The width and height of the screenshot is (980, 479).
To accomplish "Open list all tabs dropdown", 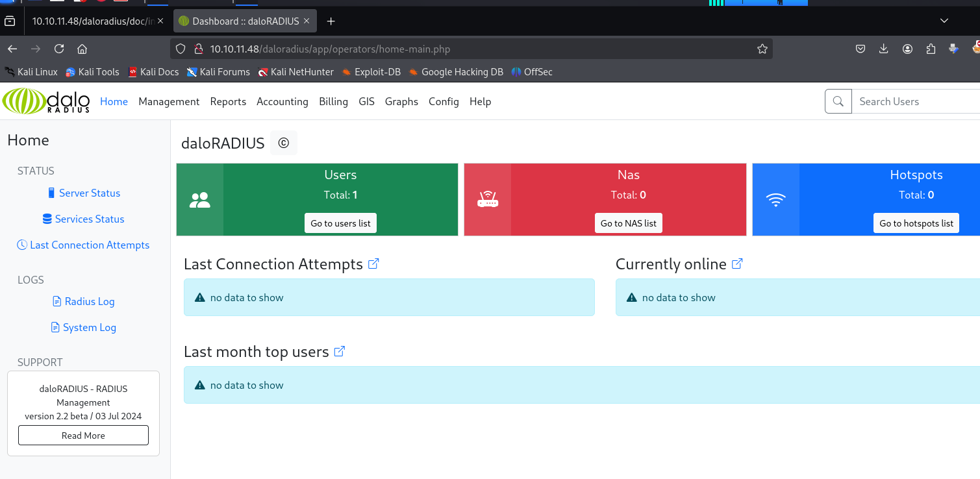I will 944,21.
